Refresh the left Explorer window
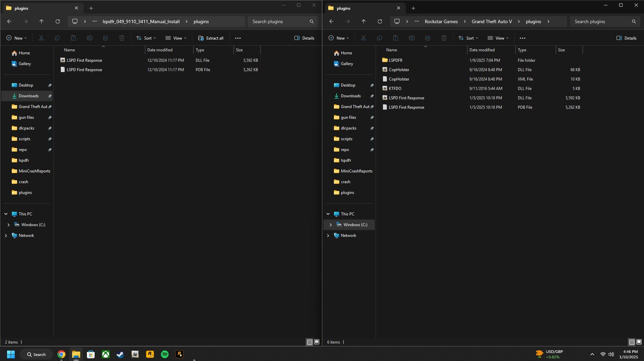 [58, 21]
